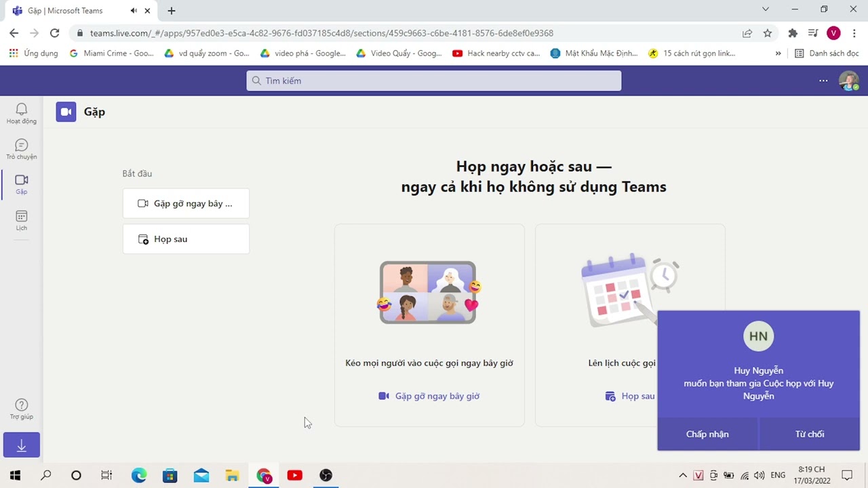The width and height of the screenshot is (868, 488).
Task: Accept the call with Chấp nhận
Action: coord(707,434)
